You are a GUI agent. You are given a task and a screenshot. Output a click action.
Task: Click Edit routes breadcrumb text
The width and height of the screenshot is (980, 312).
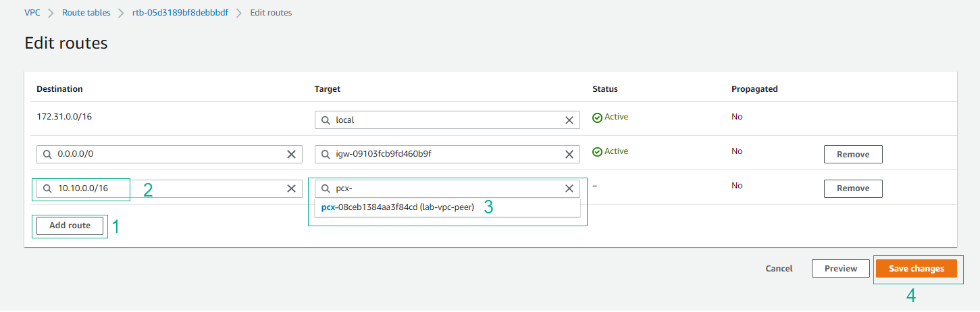(271, 13)
